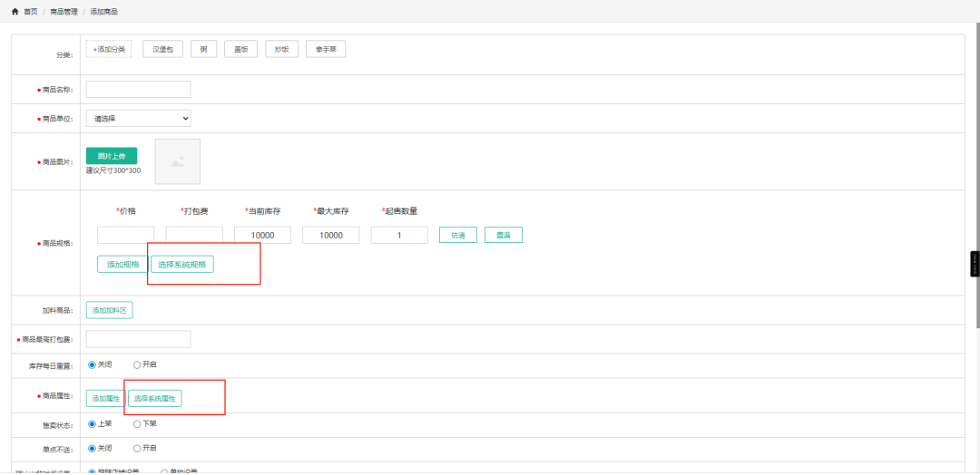Click 添加加料区 button
This screenshot has width=980, height=475.
pyautogui.click(x=109, y=311)
